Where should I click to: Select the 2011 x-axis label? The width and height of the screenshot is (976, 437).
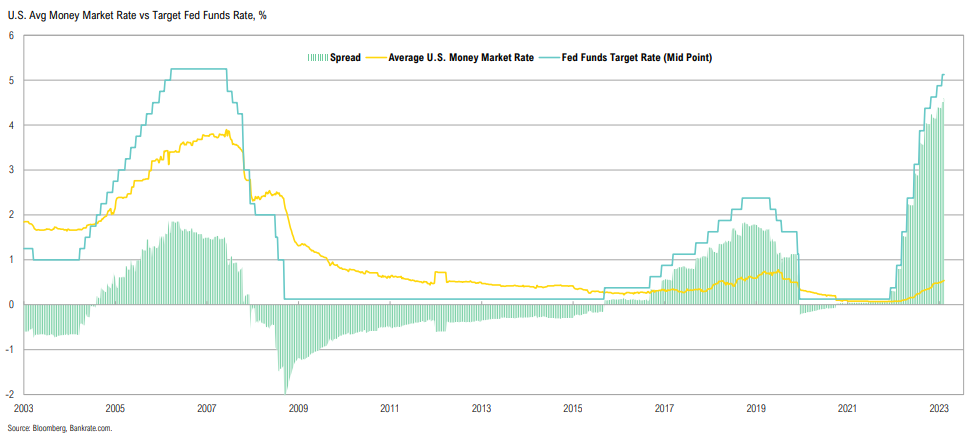click(390, 408)
